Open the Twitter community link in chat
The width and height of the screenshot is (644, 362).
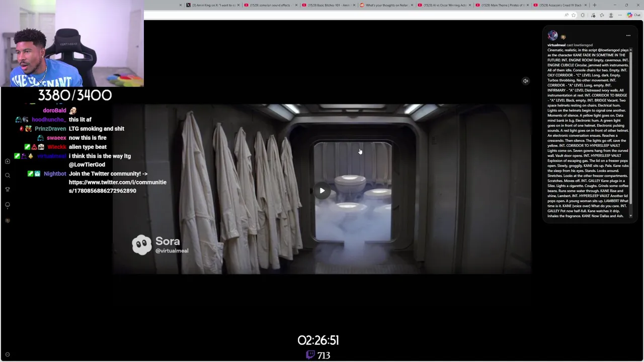(x=117, y=187)
